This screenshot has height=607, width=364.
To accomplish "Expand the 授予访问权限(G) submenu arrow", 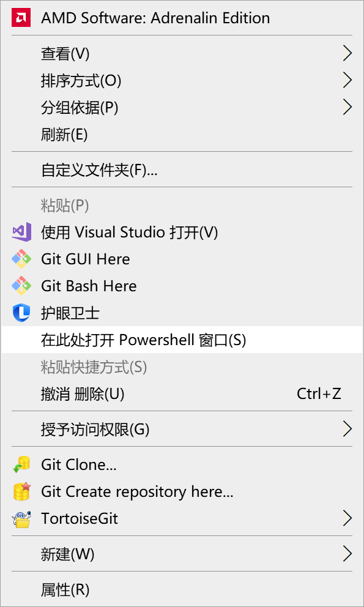I will 347,429.
